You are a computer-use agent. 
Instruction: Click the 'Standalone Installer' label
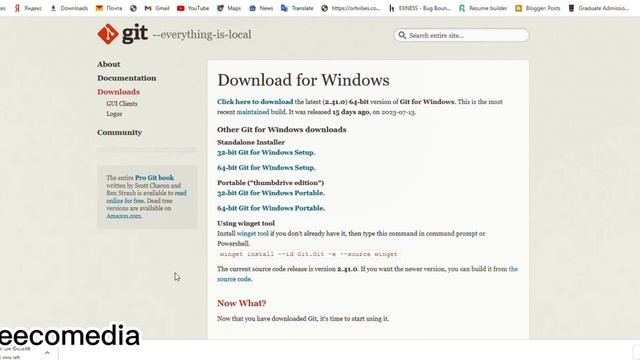click(x=251, y=142)
